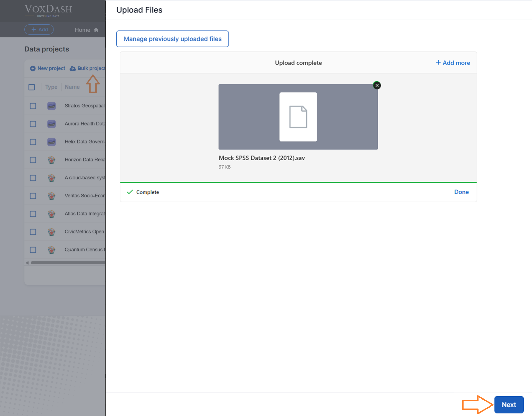Click Quantum Census project type icon
The width and height of the screenshot is (532, 416).
52,250
